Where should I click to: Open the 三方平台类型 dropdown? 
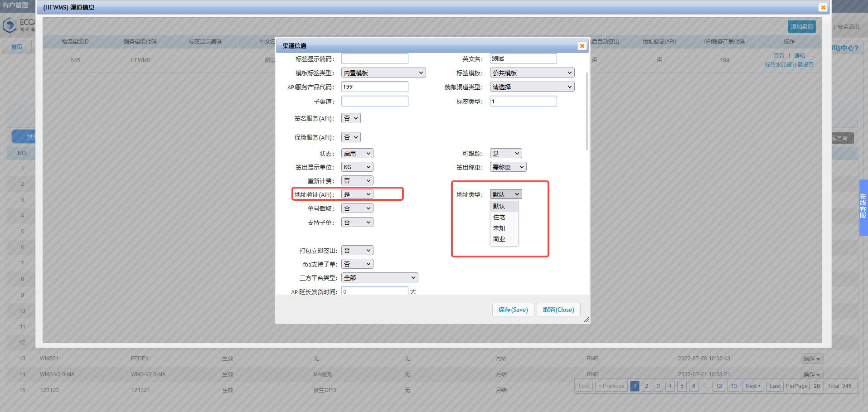[x=379, y=278]
